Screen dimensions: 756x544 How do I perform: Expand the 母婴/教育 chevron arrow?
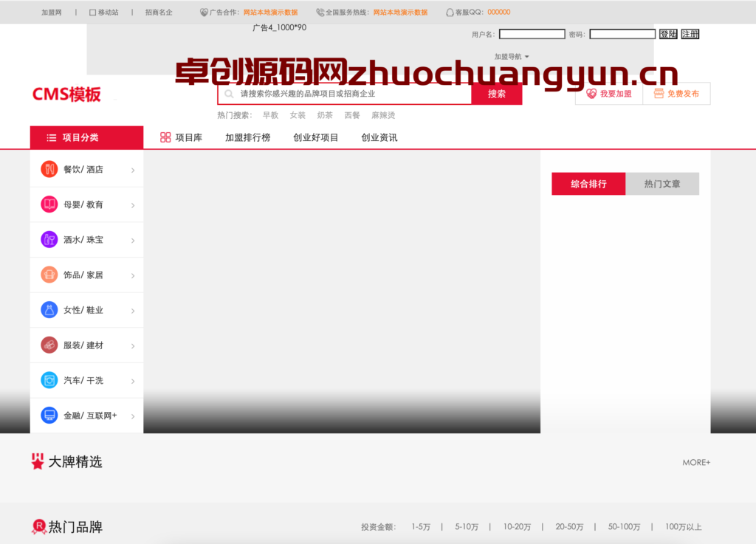[133, 205]
